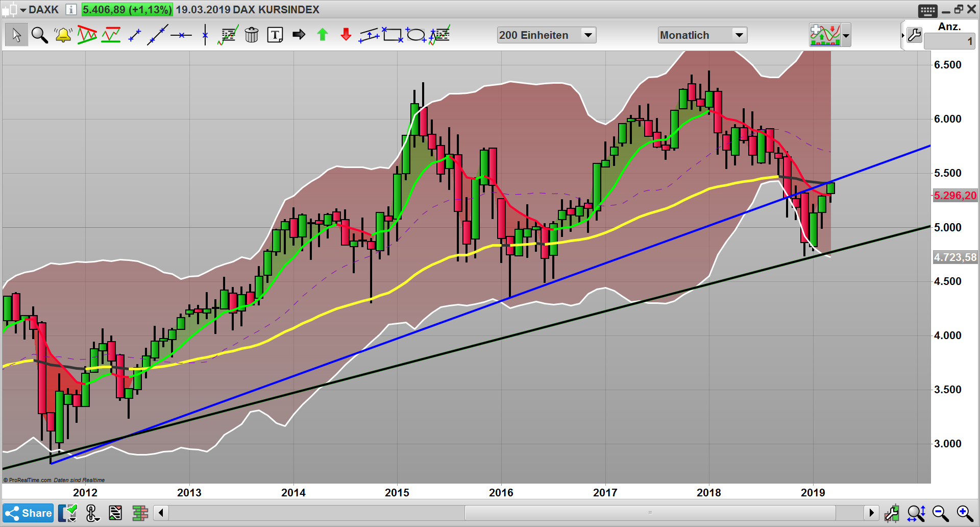Open the chart style candlestick menu
Viewport: 980px width, 527px height.
point(15,9)
